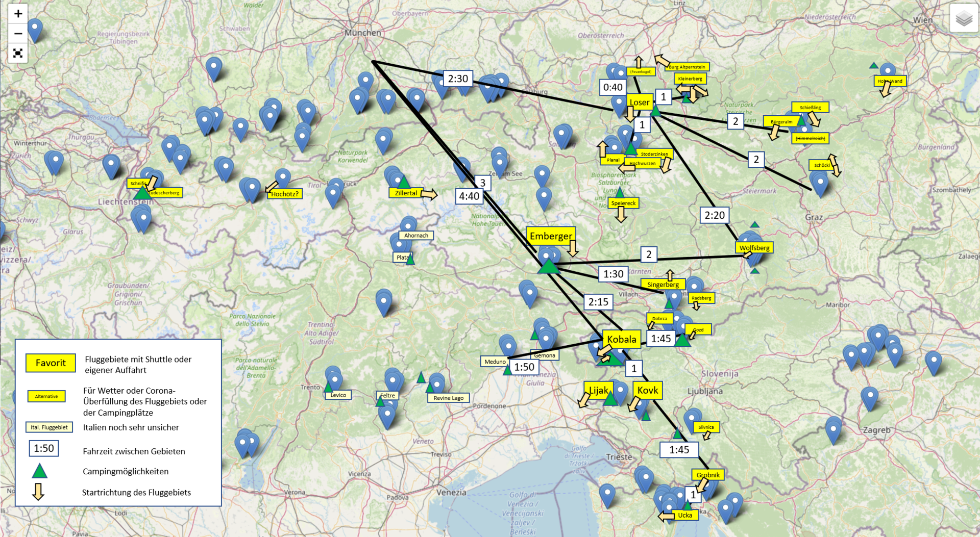The height and width of the screenshot is (537, 980).
Task: Select the yellow Kobala label
Action: 621,339
